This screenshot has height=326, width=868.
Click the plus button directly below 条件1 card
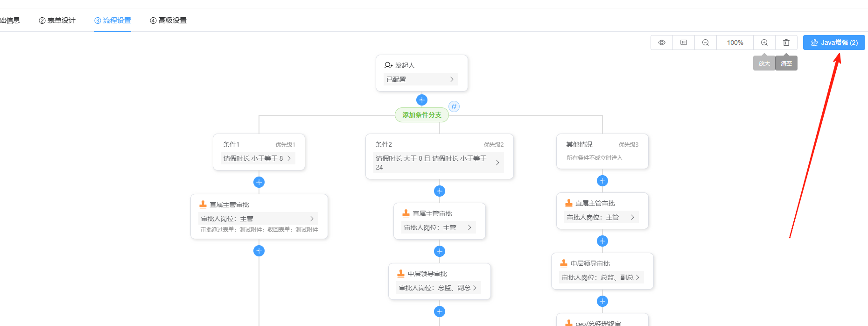click(259, 182)
